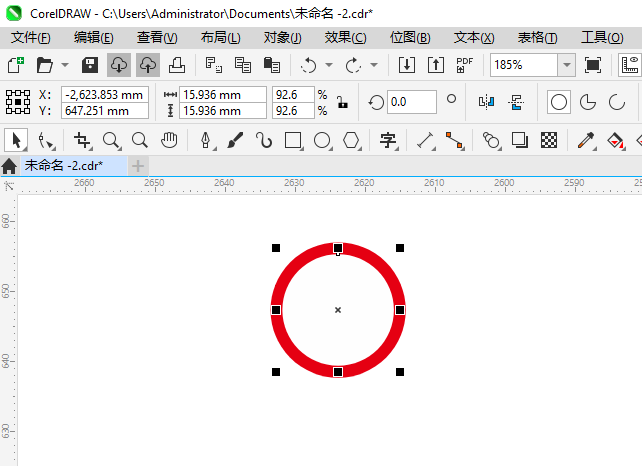This screenshot has height=466, width=642.
Task: Open the 位图(B) menu
Action: [410, 38]
